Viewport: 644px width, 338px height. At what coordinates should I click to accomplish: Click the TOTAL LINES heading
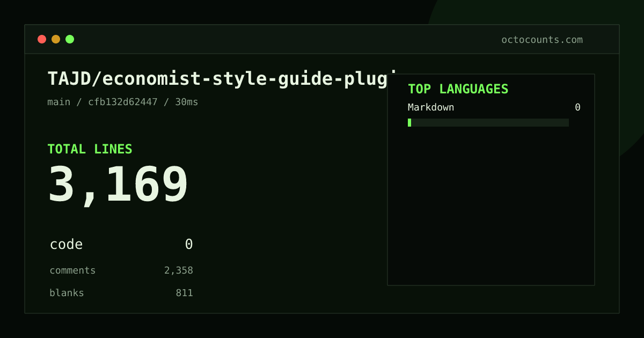click(90, 149)
